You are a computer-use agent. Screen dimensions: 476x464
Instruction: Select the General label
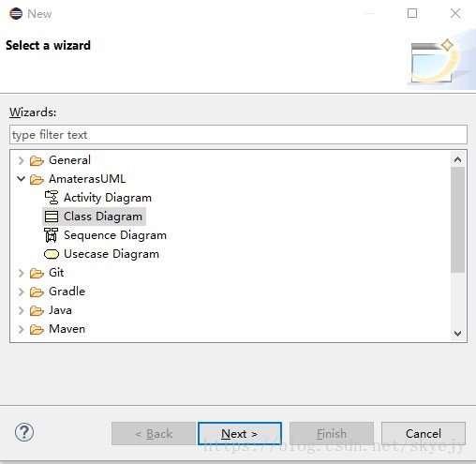point(69,160)
